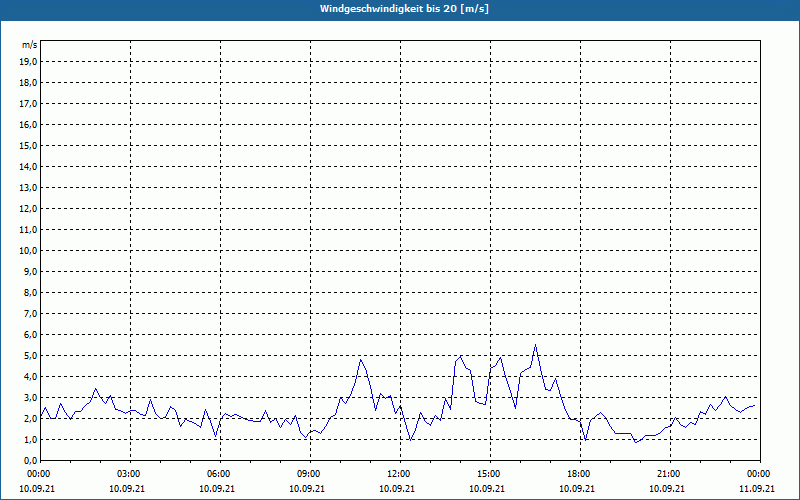Click the highest wind speed peak on the line
Image resolution: width=800 pixels, height=500 pixels.
tap(535, 345)
